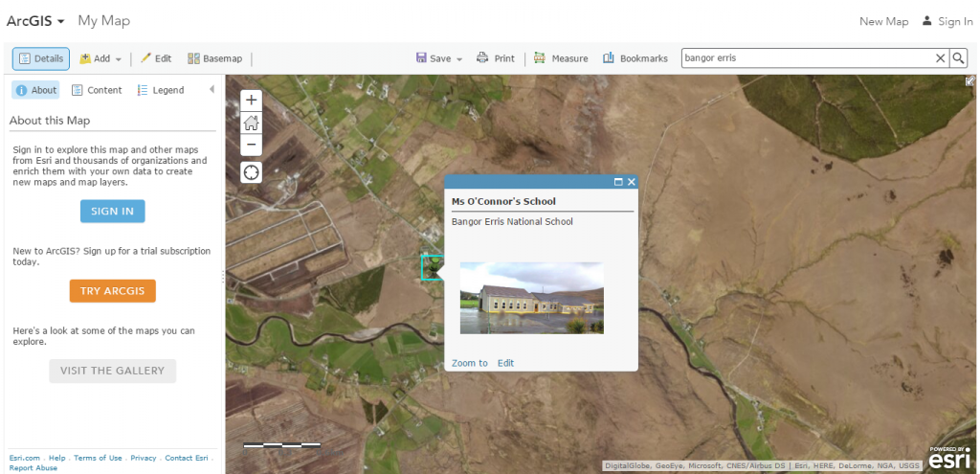Click the 'About this Map' heading
Screen dimensions: 980x474
tap(50, 121)
